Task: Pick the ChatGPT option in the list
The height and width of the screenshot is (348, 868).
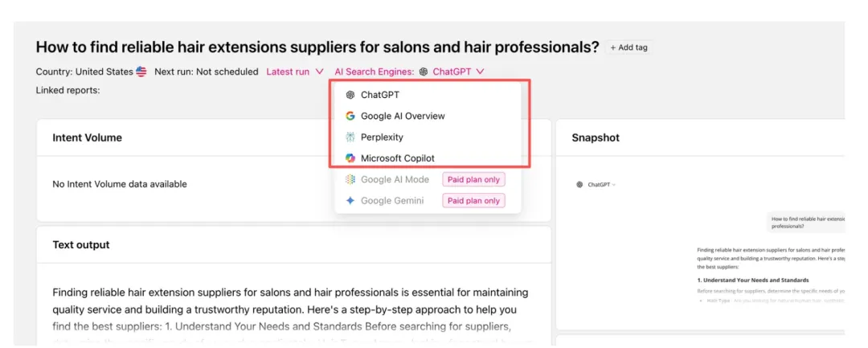Action: pos(379,95)
